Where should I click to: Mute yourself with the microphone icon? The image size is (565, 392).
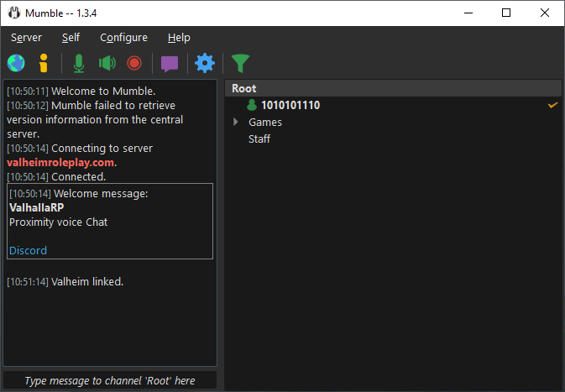click(x=79, y=63)
